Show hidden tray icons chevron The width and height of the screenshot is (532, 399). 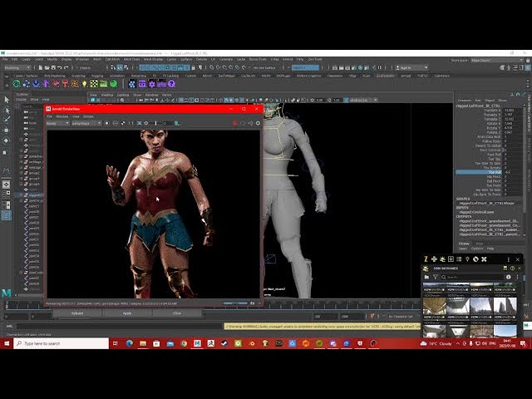tap(458, 343)
